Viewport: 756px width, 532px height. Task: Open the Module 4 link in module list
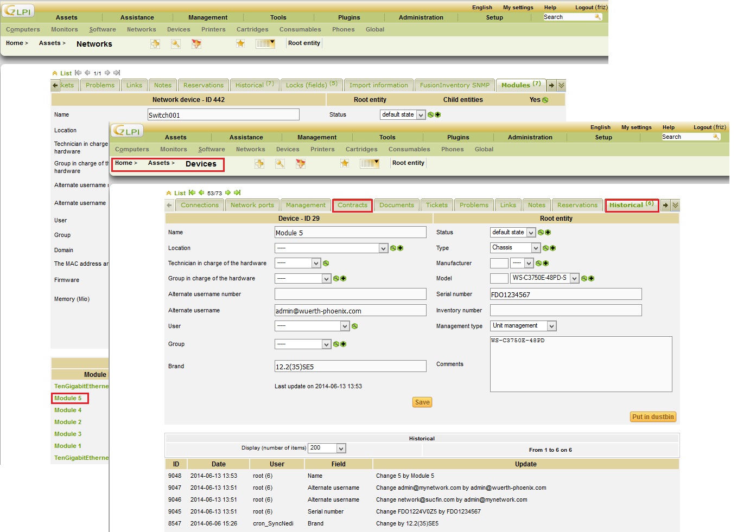[68, 410]
